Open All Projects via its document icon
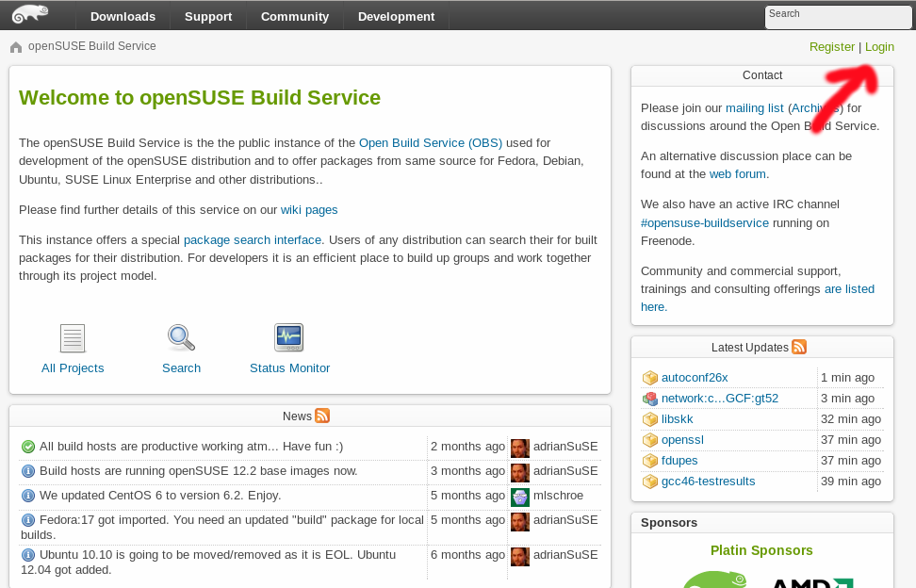 click(x=73, y=337)
